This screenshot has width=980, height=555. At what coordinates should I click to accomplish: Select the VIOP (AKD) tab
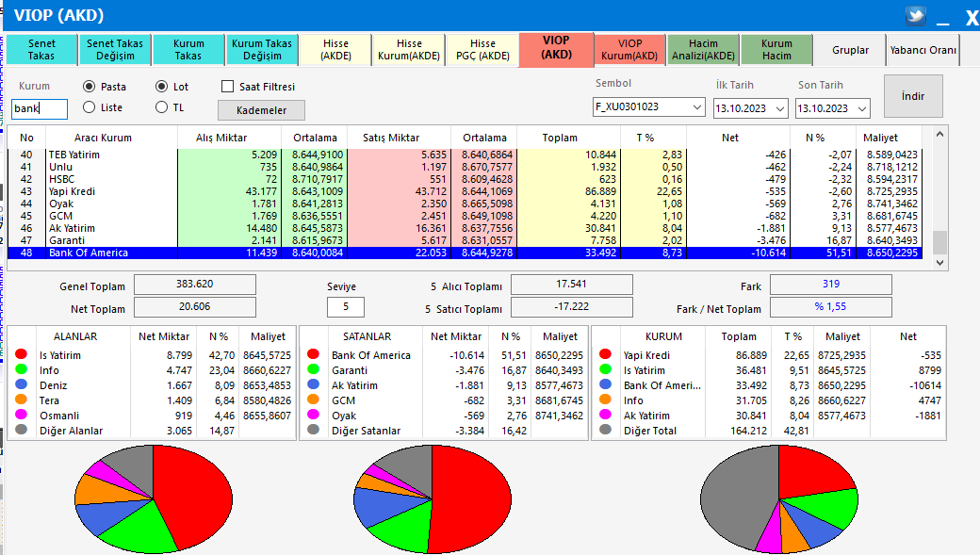point(556,47)
